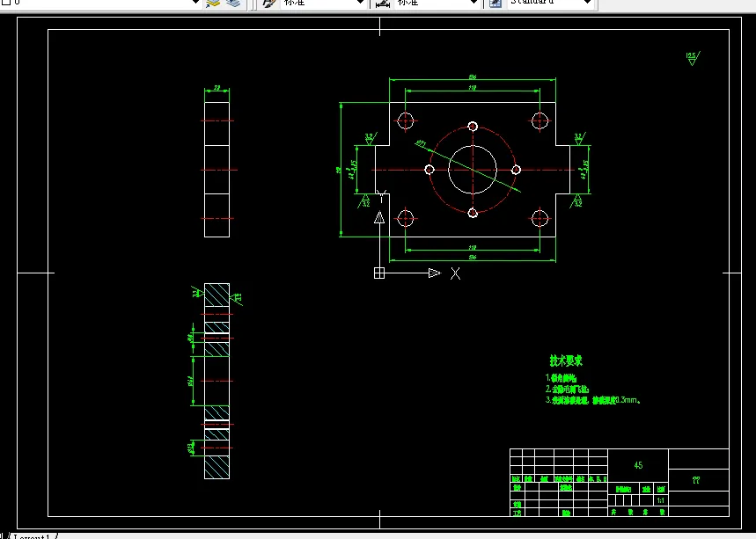The width and height of the screenshot is (756, 539).
Task: Select the bottom small hole on bolt circle
Action: tap(473, 213)
